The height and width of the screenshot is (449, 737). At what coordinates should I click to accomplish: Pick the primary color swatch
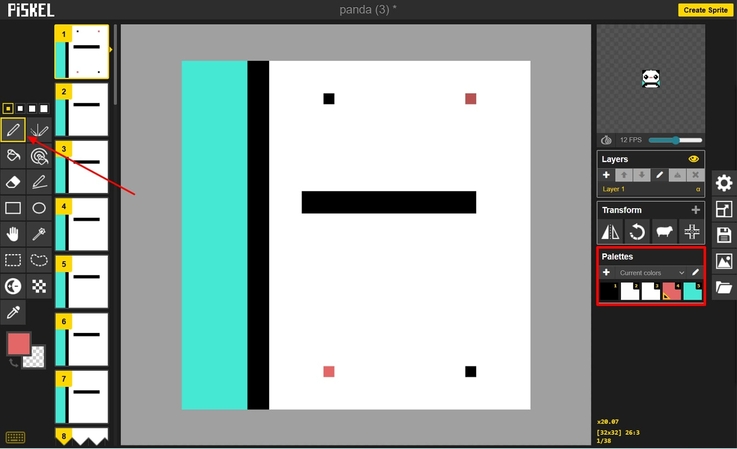[x=19, y=344]
